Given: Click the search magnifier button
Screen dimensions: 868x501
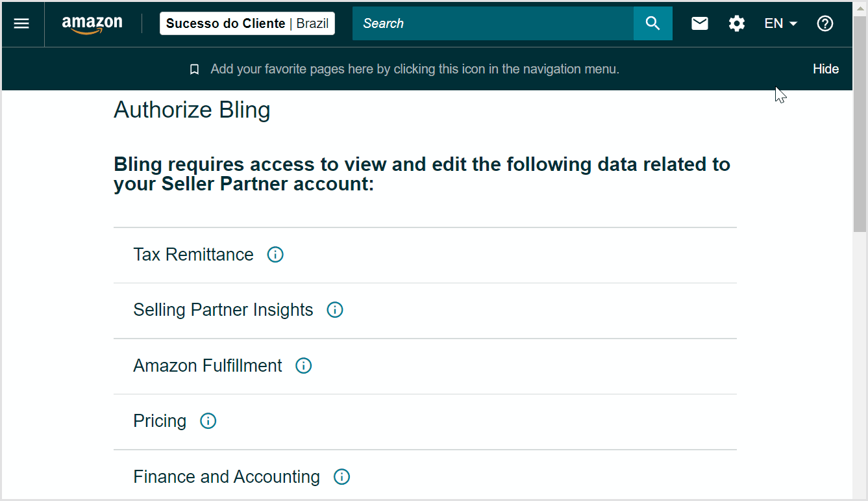Looking at the screenshot, I should [653, 23].
